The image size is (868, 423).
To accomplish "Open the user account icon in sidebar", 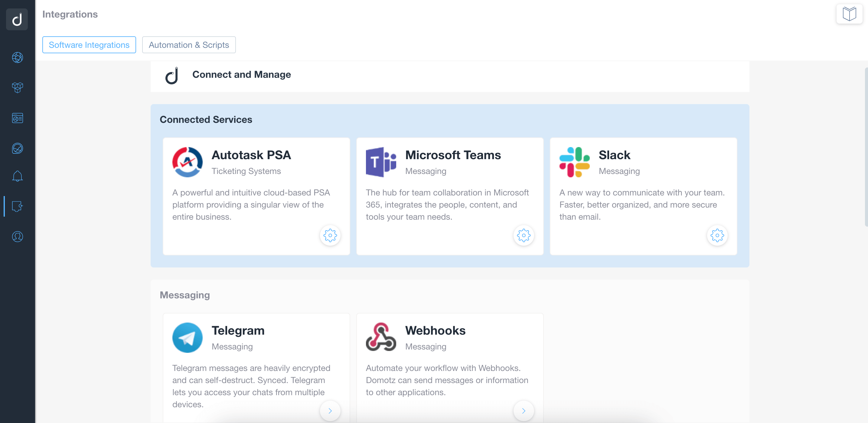I will (18, 237).
